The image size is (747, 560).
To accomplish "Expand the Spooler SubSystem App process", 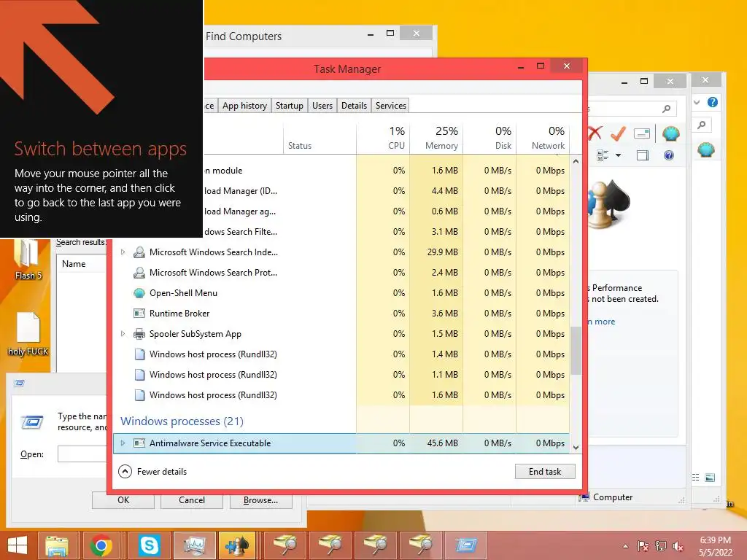I will coord(123,334).
